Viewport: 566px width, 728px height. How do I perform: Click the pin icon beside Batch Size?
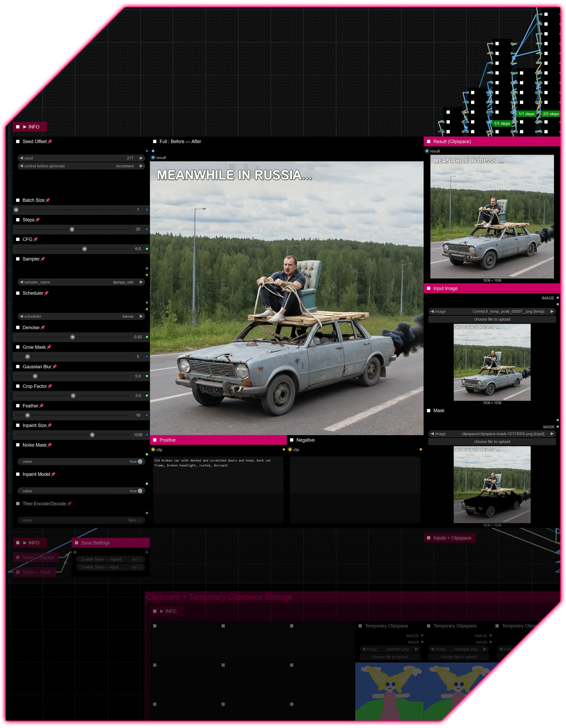pos(48,200)
